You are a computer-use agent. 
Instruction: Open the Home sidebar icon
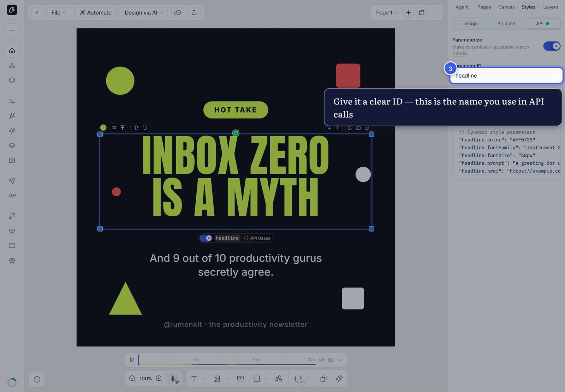(12, 50)
